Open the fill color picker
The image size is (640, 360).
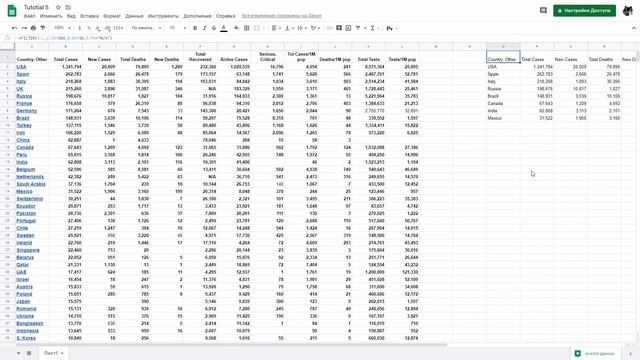(x=237, y=28)
